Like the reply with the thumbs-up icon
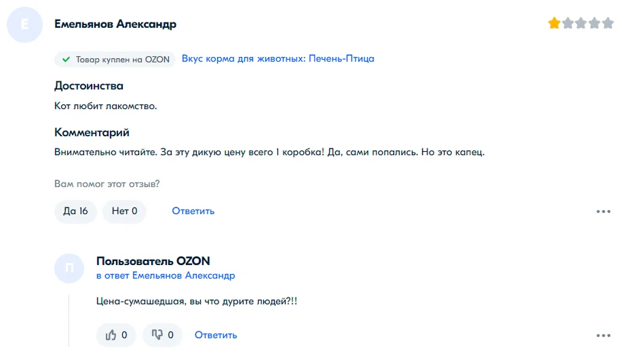629x364 pixels. coord(116,335)
